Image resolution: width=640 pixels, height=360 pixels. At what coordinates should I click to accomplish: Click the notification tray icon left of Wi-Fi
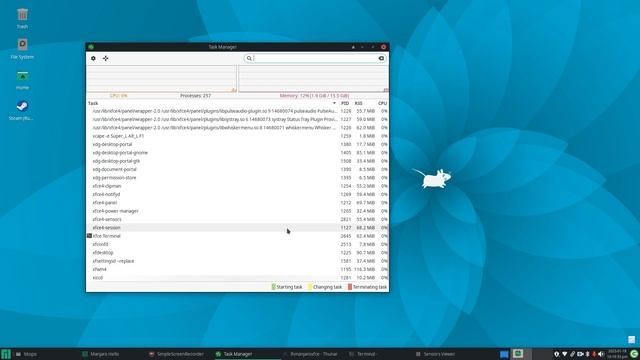pyautogui.click(x=556, y=354)
